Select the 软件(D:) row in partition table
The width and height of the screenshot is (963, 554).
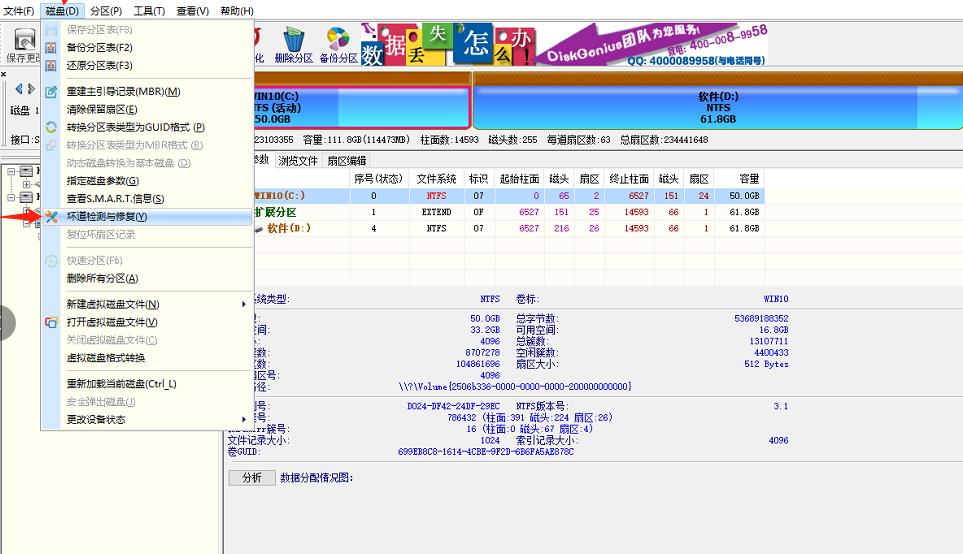pos(509,228)
